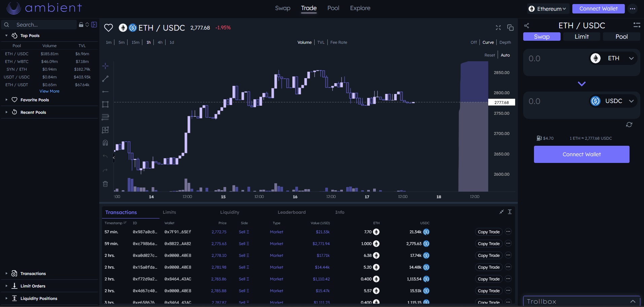
Task: Click the share trade icon
Action: pyautogui.click(x=527, y=26)
